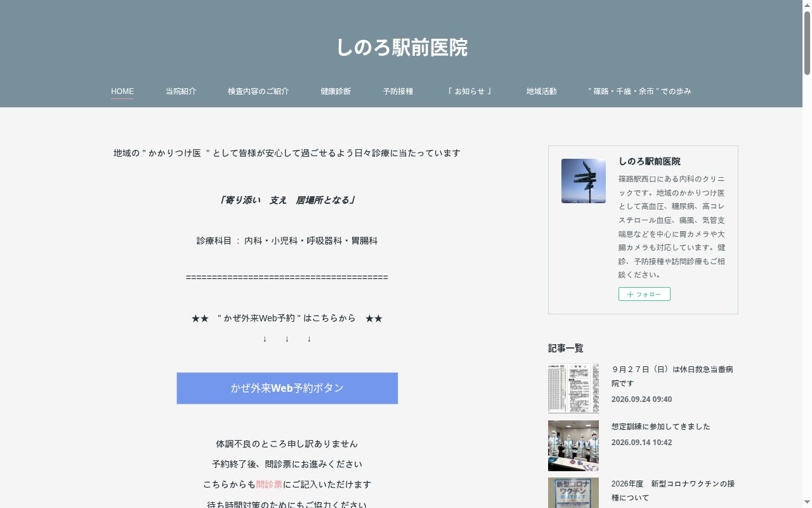View the「お知らせ」page
Screen dimensions: 812x508
point(469,91)
